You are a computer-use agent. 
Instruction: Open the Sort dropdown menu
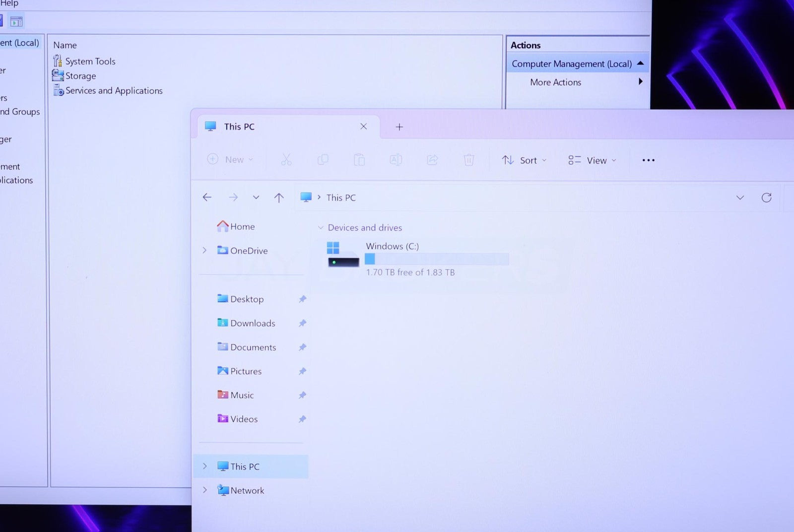[x=524, y=160]
